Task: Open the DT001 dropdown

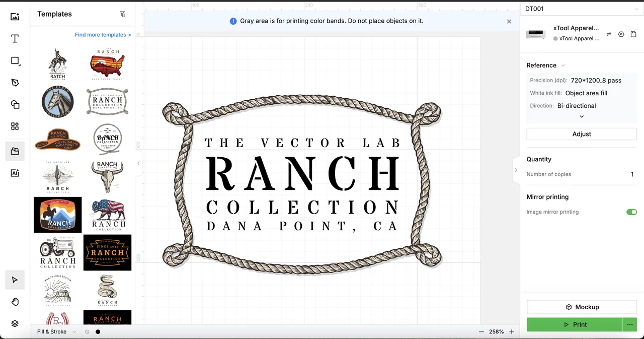Action: [582, 9]
